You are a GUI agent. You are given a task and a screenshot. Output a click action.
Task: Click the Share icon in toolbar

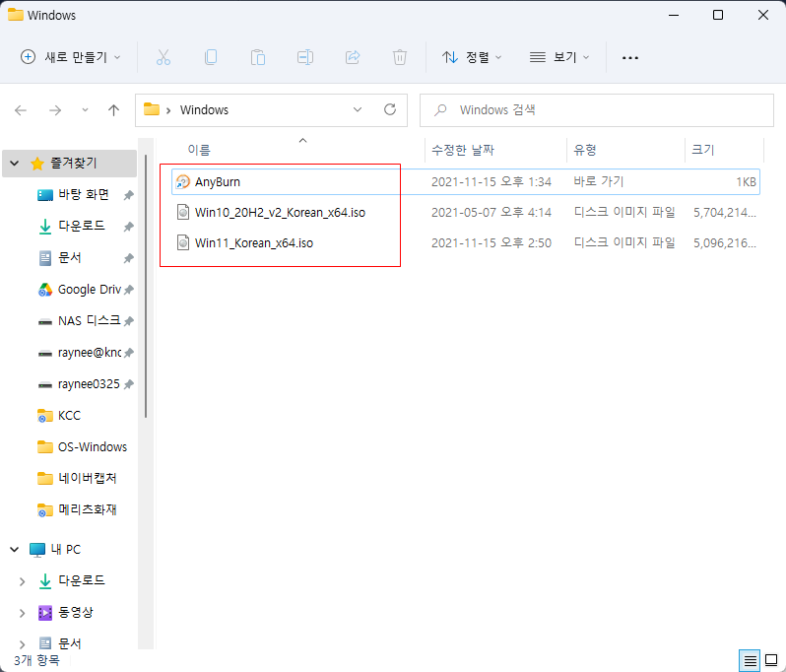tap(353, 57)
